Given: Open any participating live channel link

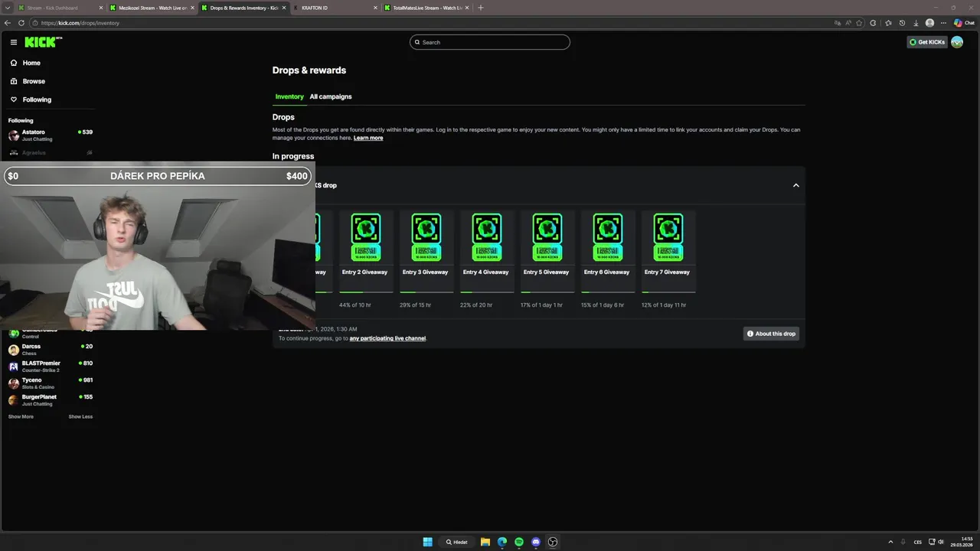Looking at the screenshot, I should coord(387,338).
